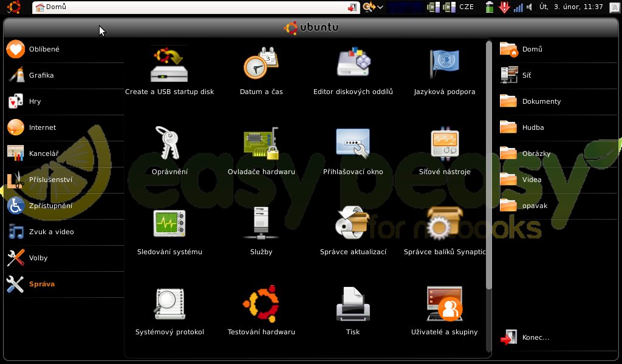
Task: Click the Ubuntu logo in top panel
Action: coord(14,7)
